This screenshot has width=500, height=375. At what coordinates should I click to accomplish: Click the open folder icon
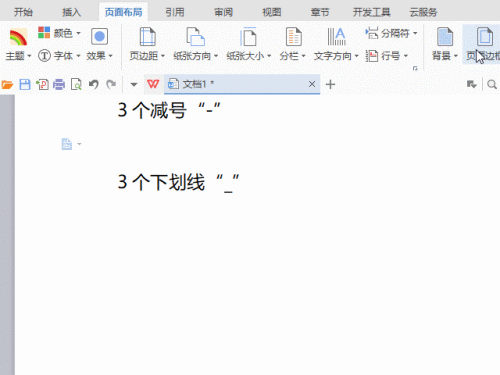coord(7,85)
